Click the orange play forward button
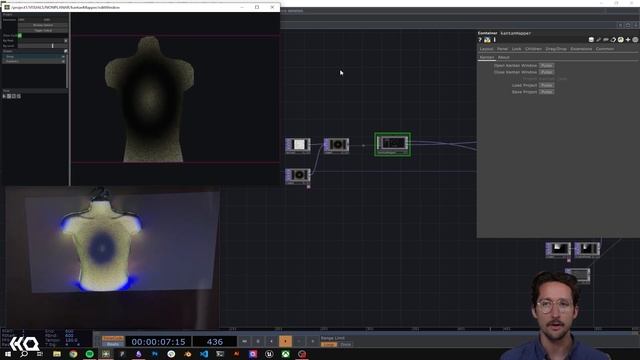This screenshot has width=640, height=360. [285, 341]
